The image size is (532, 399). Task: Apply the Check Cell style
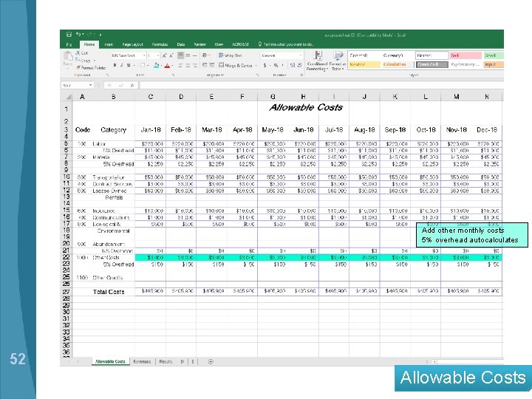[x=432, y=64]
